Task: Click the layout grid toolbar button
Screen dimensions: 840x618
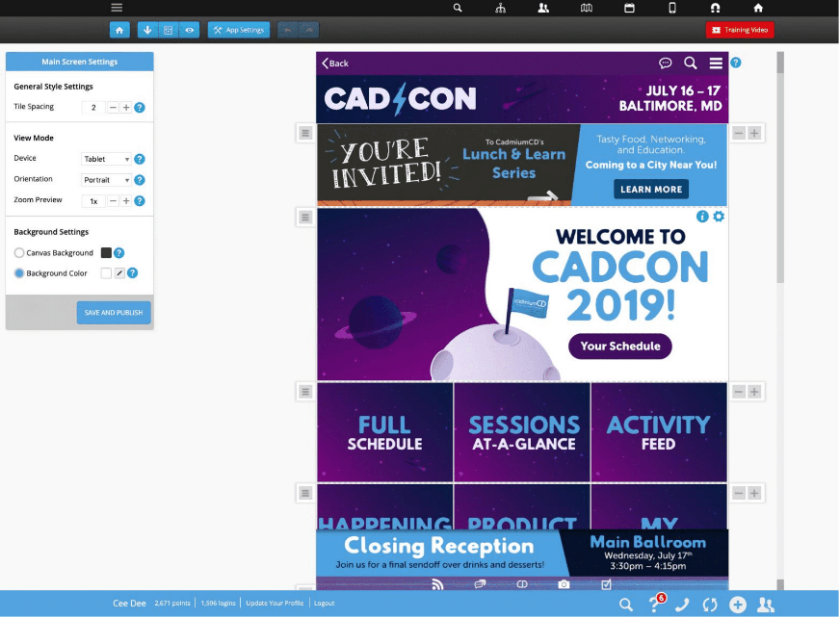Action: coord(169,30)
